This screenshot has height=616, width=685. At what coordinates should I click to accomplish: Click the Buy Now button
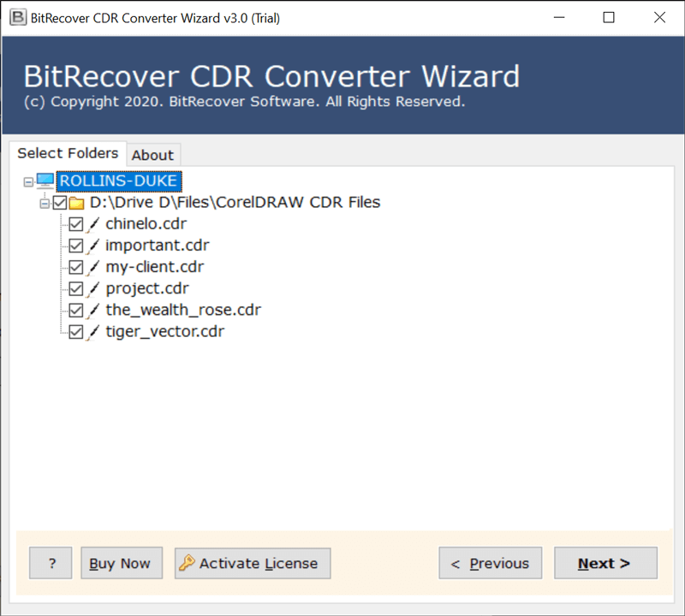tap(121, 563)
